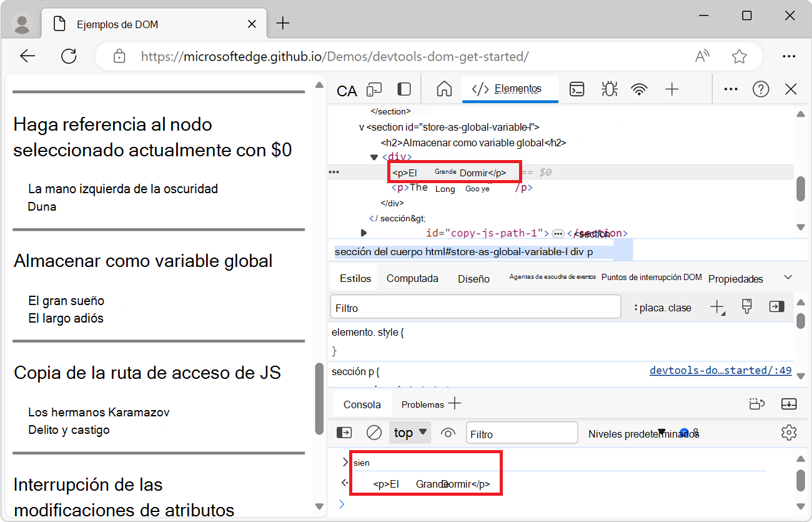Select the p The Long Goodbye node
The image size is (812, 522).
[x=462, y=188]
